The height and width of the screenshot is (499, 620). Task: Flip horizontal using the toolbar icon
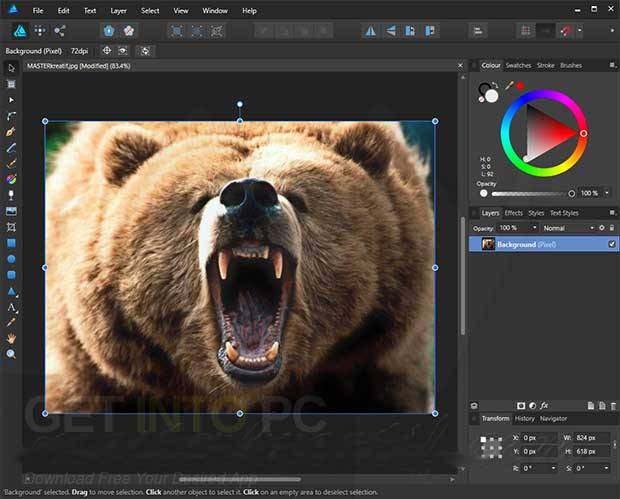(370, 31)
